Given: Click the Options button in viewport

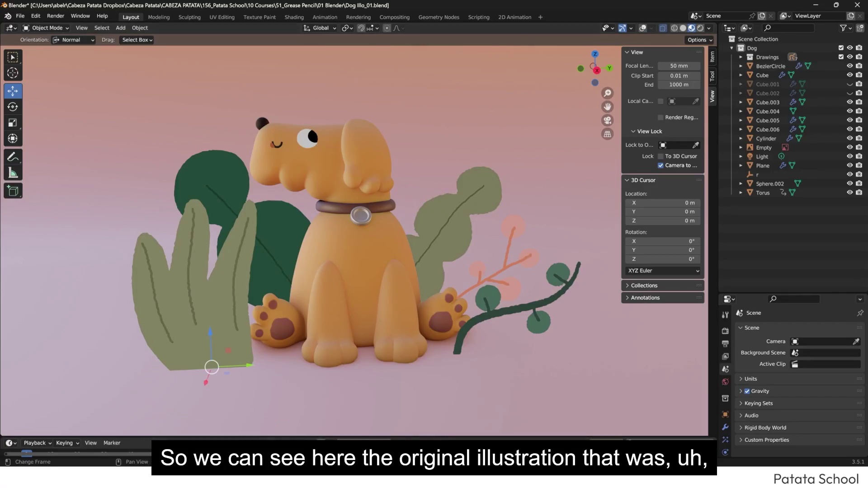Looking at the screenshot, I should (699, 40).
